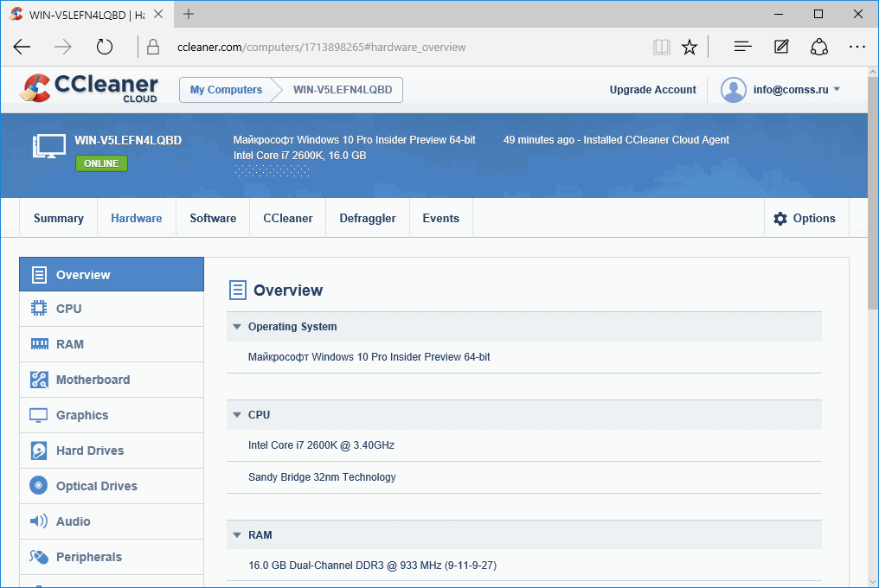This screenshot has width=879, height=588.
Task: Open the Defraggler tab
Action: [x=367, y=218]
